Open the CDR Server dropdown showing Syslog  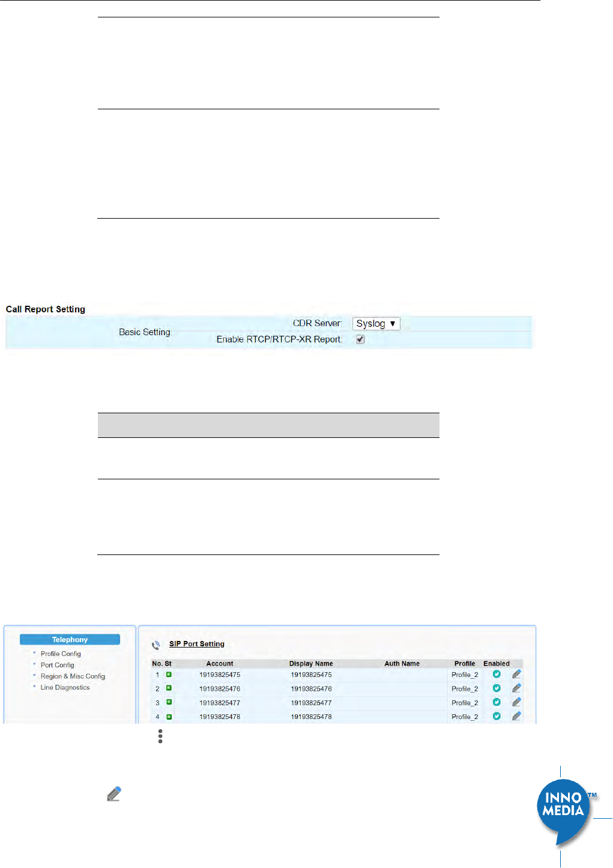pos(376,324)
